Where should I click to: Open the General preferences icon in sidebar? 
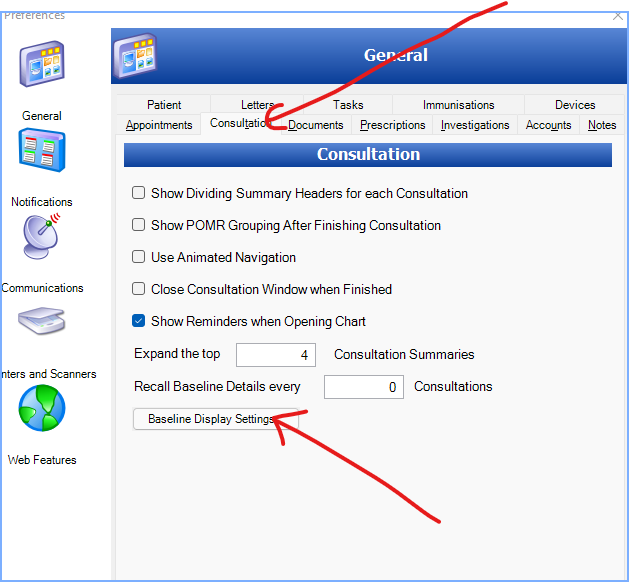tap(42, 66)
